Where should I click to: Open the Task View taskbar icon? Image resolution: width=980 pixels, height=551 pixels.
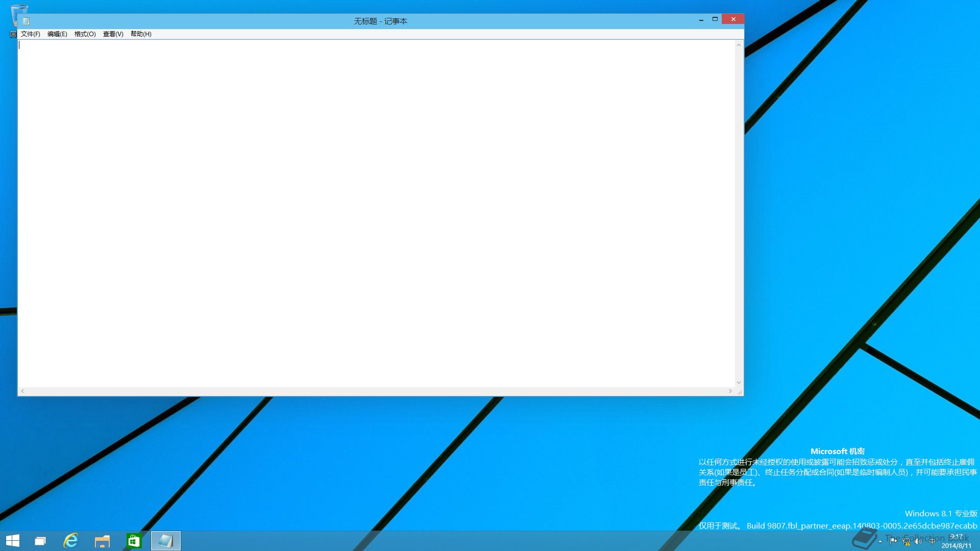(x=40, y=541)
